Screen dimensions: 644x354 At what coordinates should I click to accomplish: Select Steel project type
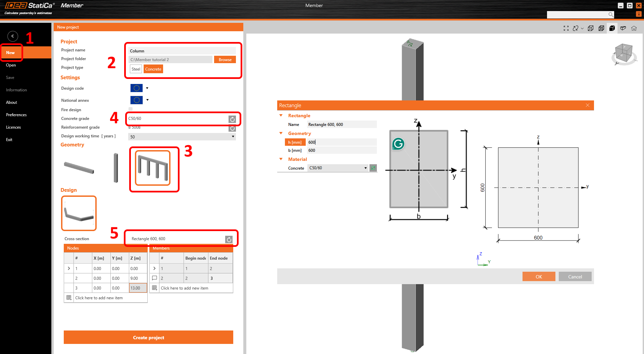point(136,69)
